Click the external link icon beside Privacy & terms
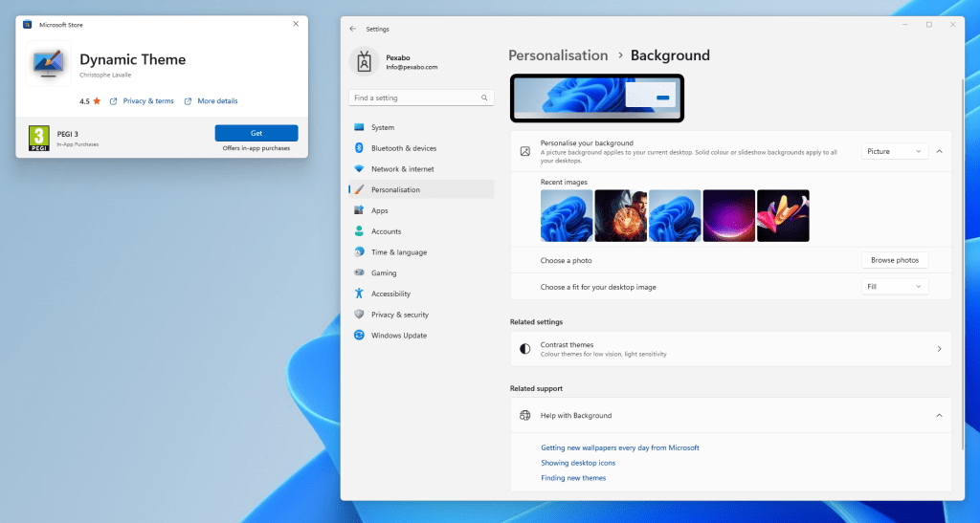Viewport: 980px width, 523px height. pos(113,101)
